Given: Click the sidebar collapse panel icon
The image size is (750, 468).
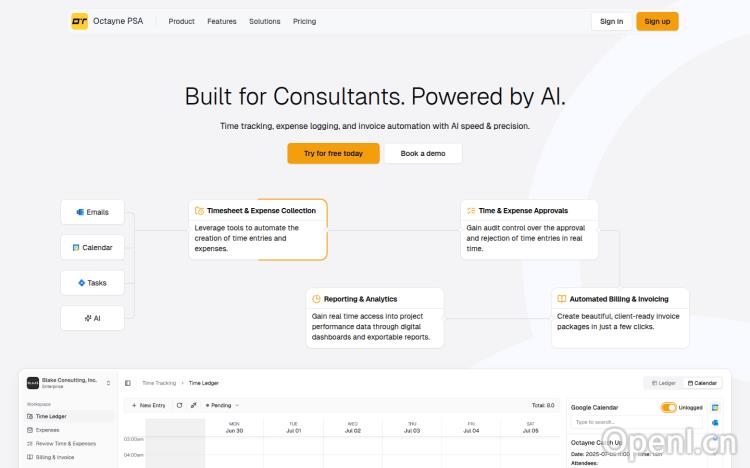Looking at the screenshot, I should pyautogui.click(x=128, y=383).
